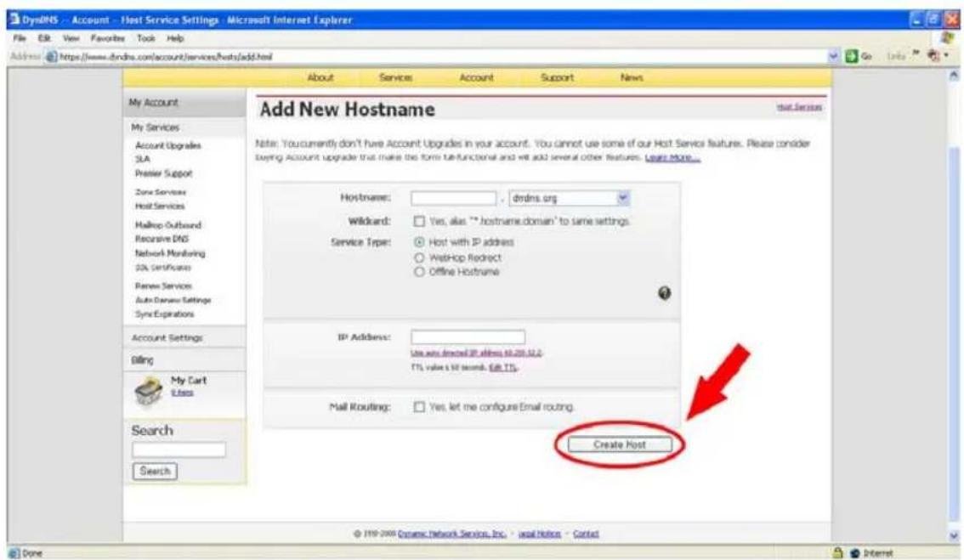Open the Edit menu
The height and width of the screenshot is (560, 964).
(x=44, y=38)
